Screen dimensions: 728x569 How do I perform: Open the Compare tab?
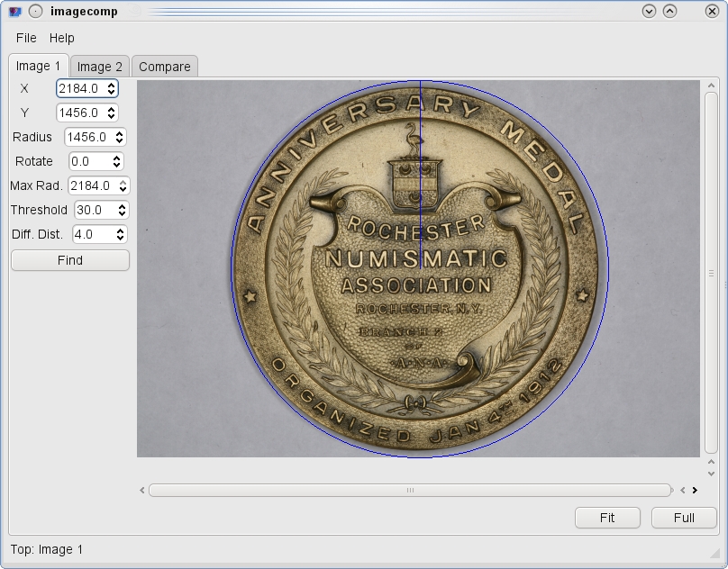(165, 67)
